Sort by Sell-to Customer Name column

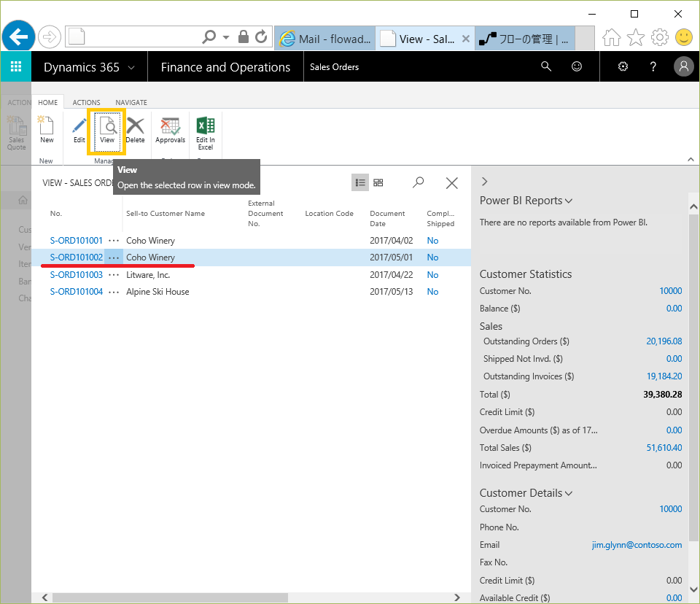click(x=166, y=214)
